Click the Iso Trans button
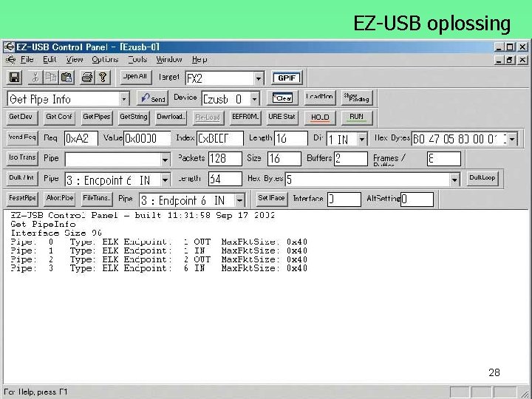Viewport: 532px width, 399px height. tap(22, 158)
